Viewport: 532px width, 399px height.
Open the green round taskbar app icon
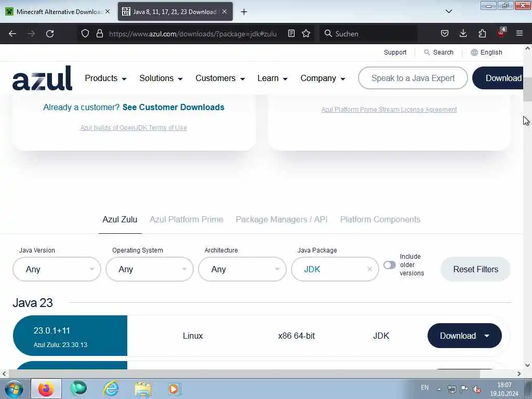click(78, 389)
